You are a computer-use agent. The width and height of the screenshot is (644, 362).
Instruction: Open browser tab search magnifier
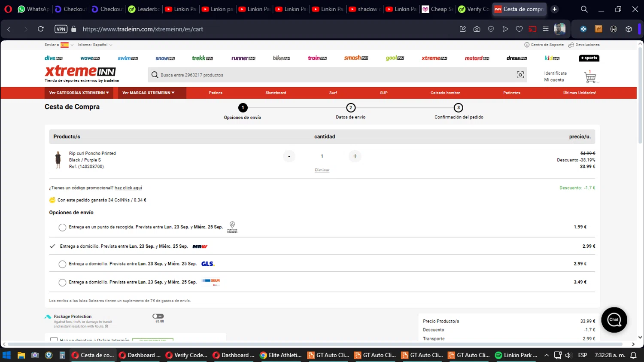584,9
